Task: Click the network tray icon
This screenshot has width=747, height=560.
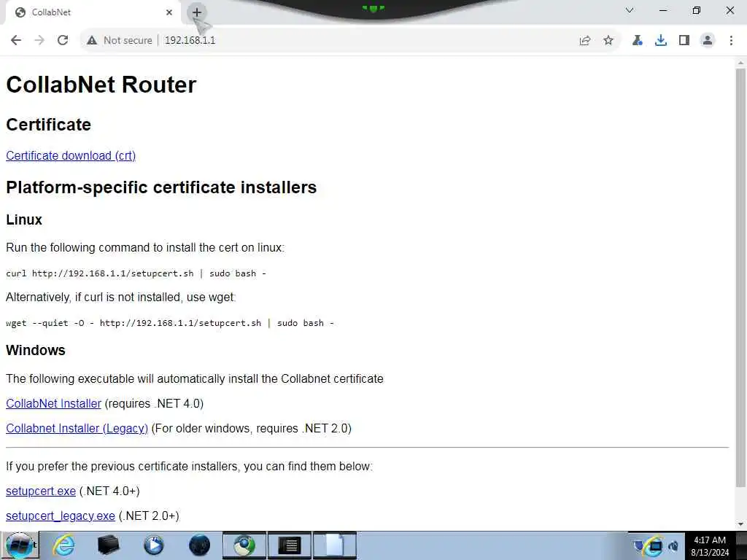Action: pos(654,545)
